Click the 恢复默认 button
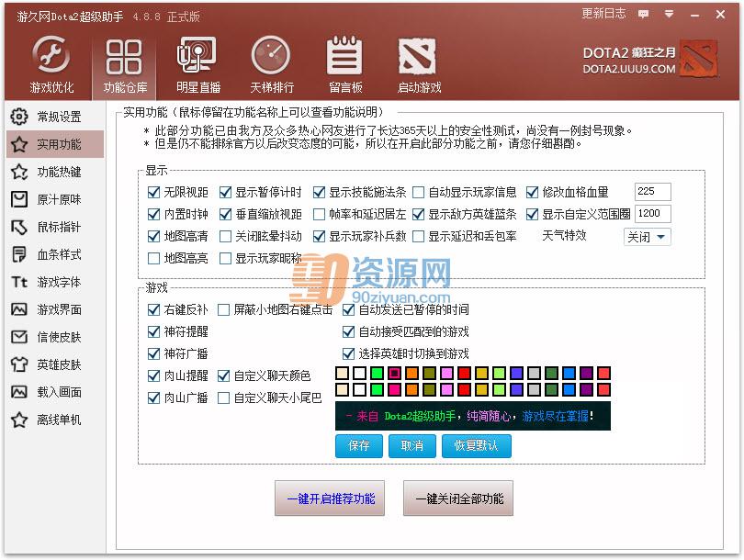This screenshot has height=560, width=744. (x=477, y=446)
